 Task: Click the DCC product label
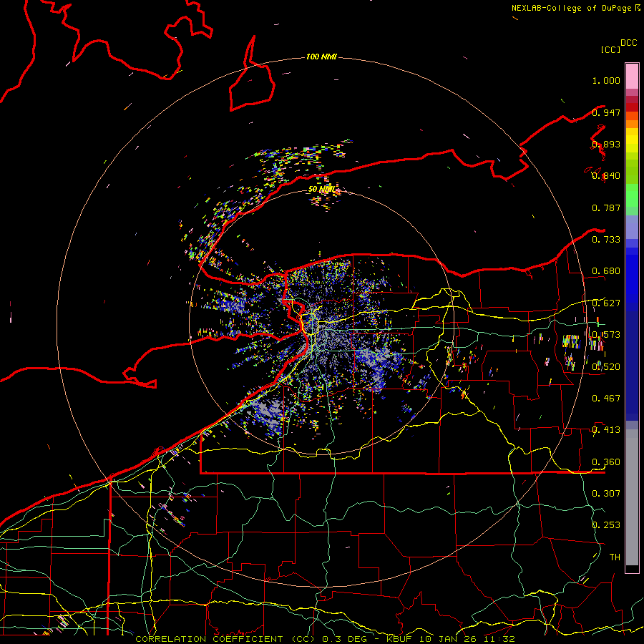click(x=628, y=43)
